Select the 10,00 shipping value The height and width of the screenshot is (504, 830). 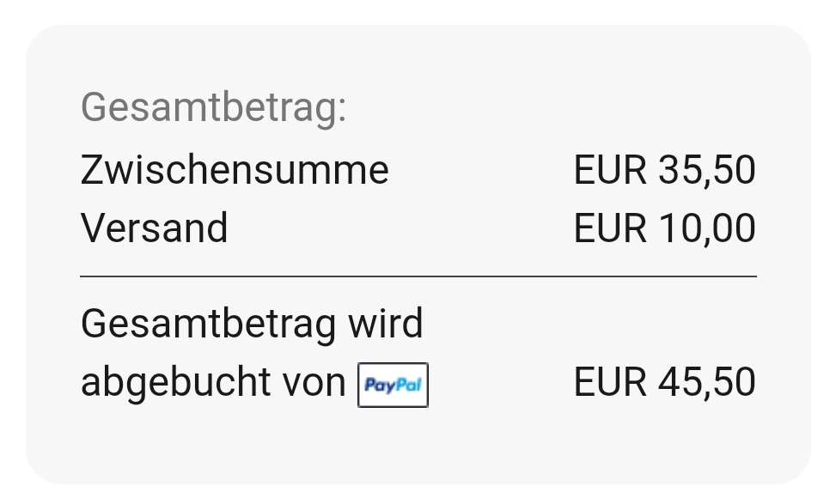pos(707,228)
